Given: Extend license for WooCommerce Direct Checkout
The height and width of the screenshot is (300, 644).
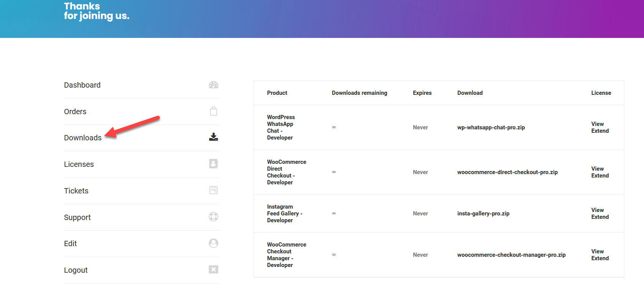Looking at the screenshot, I should (x=600, y=176).
